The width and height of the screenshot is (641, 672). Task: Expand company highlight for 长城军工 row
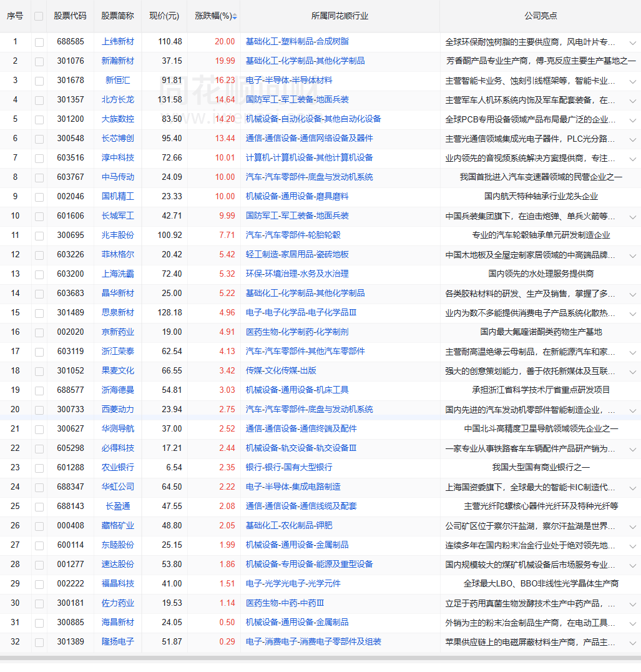tap(632, 217)
